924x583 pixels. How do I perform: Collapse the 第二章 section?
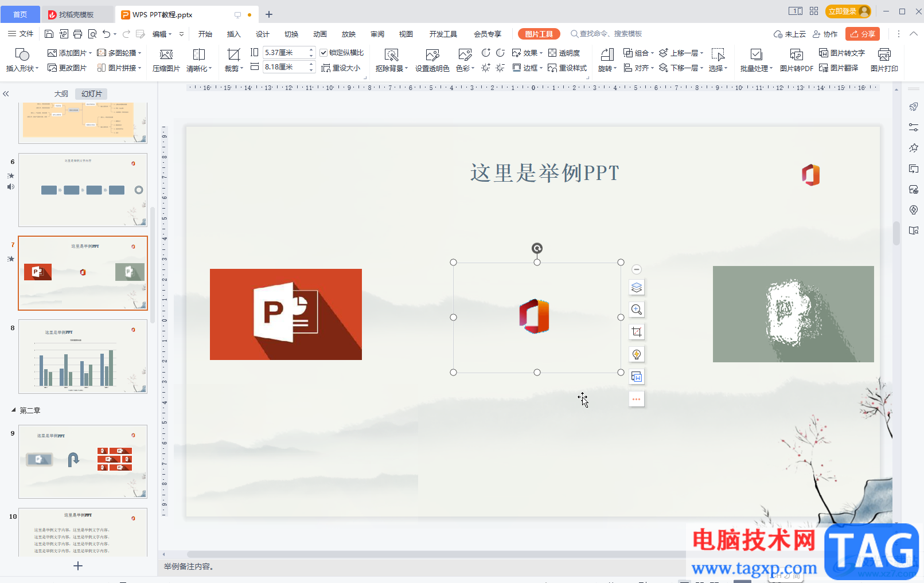pos(14,410)
